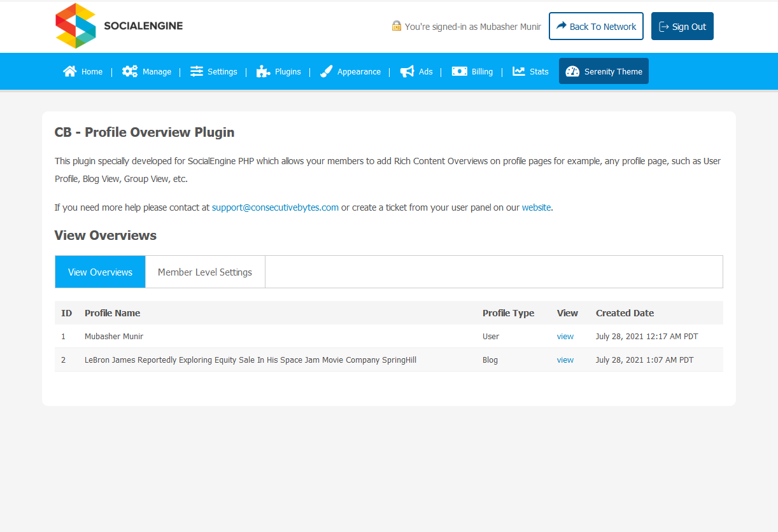778x532 pixels.
Task: Switch to Member Level Settings tab
Action: 205,272
